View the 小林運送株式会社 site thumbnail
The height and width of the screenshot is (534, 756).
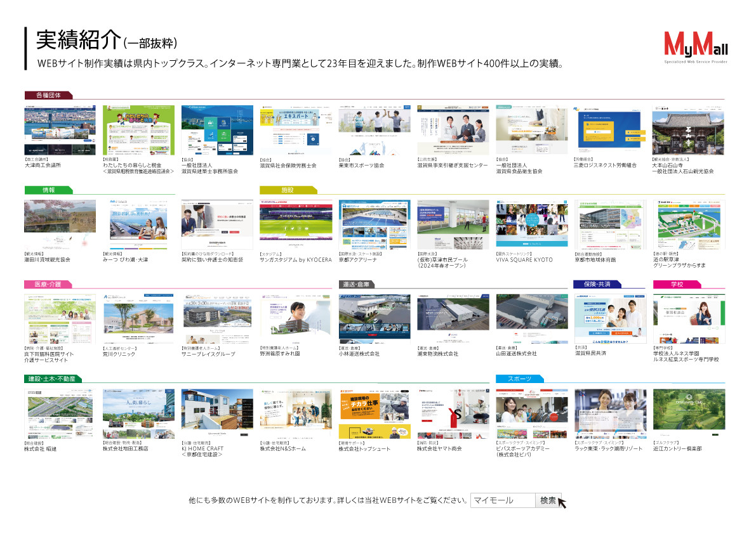click(375, 317)
